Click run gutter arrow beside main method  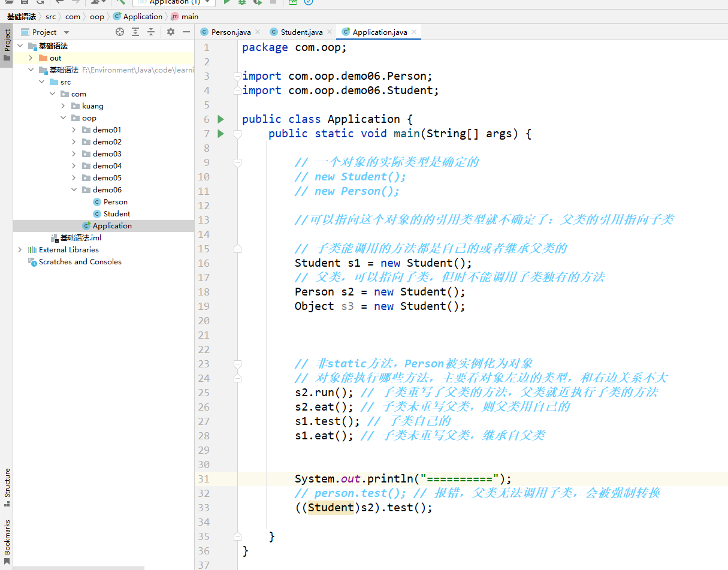(220, 134)
